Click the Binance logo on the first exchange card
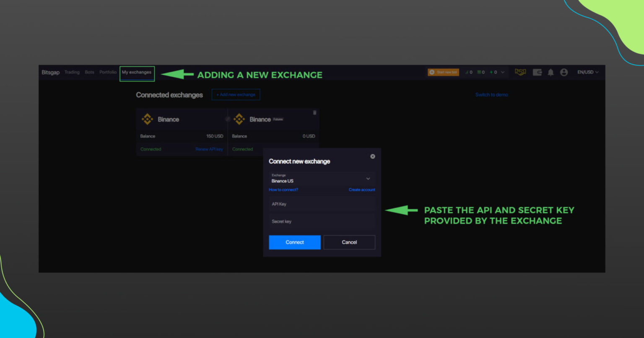Image resolution: width=644 pixels, height=338 pixels. tap(148, 119)
